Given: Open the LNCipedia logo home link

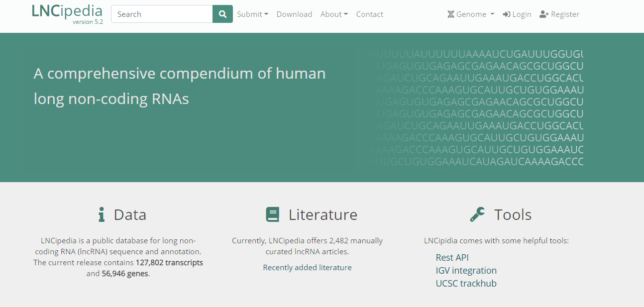Looking at the screenshot, I should tap(67, 14).
